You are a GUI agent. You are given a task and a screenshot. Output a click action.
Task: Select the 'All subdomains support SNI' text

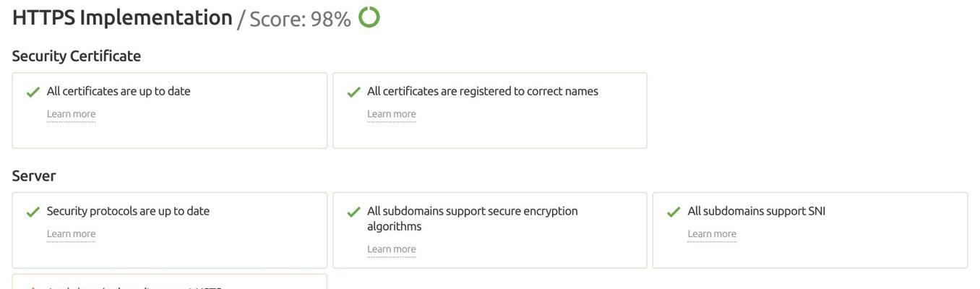pos(757,211)
